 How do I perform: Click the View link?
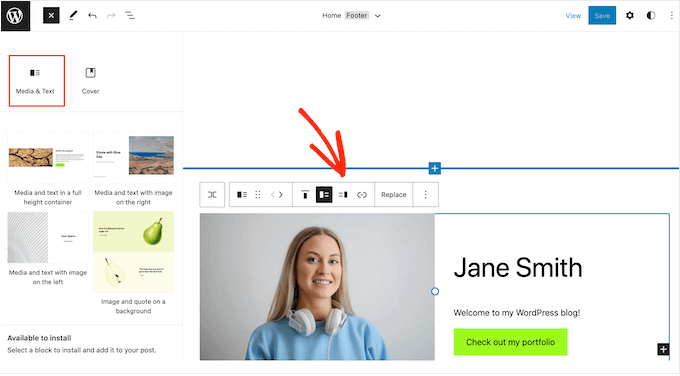point(573,16)
